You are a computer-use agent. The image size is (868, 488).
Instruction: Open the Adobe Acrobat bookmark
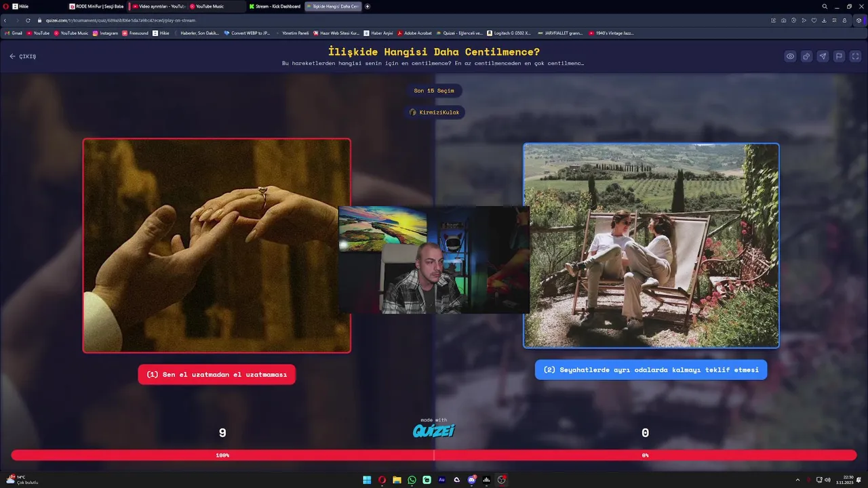click(x=415, y=33)
